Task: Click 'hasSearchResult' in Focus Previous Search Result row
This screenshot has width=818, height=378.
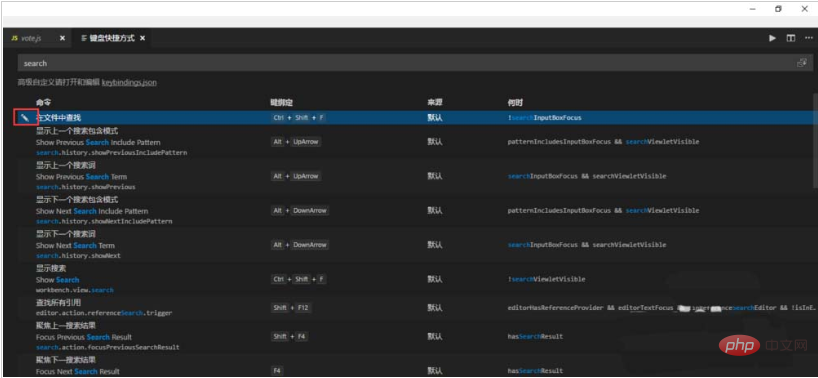Action: pos(536,337)
